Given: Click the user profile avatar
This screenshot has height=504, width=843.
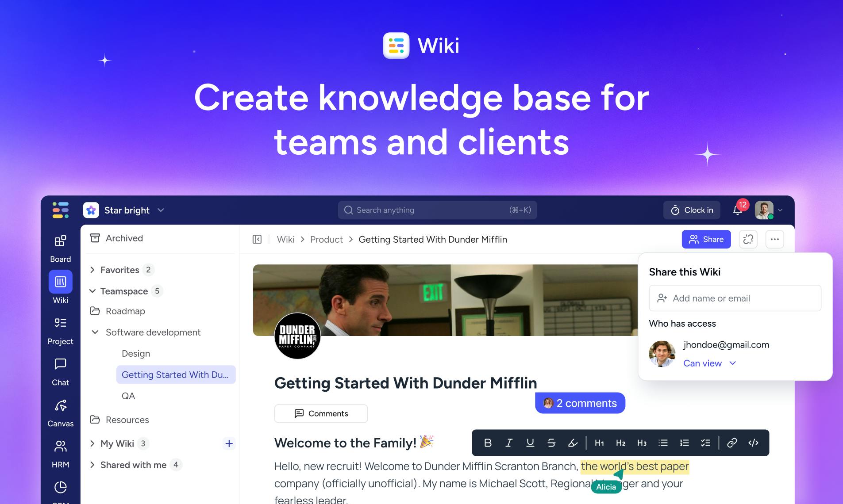Looking at the screenshot, I should [x=764, y=210].
